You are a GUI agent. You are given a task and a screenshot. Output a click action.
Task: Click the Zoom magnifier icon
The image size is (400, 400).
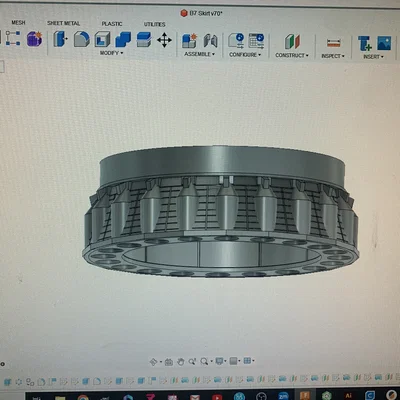click(204, 361)
